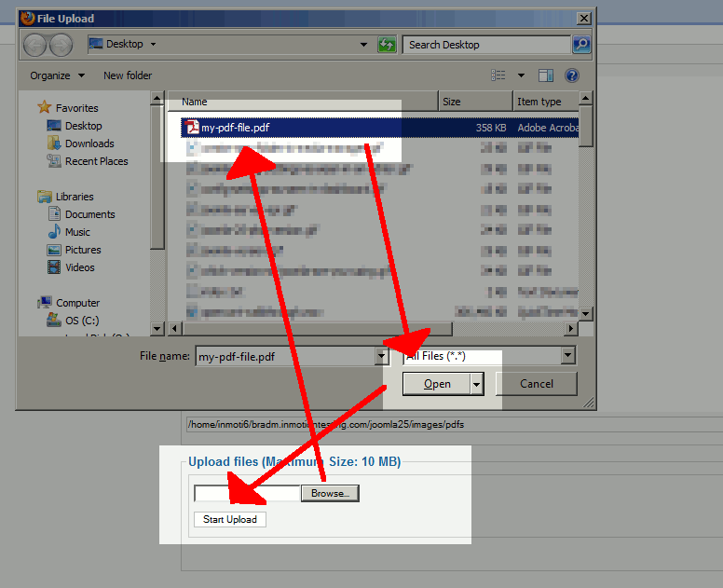
Task: Click the search magnifier icon
Action: [581, 45]
